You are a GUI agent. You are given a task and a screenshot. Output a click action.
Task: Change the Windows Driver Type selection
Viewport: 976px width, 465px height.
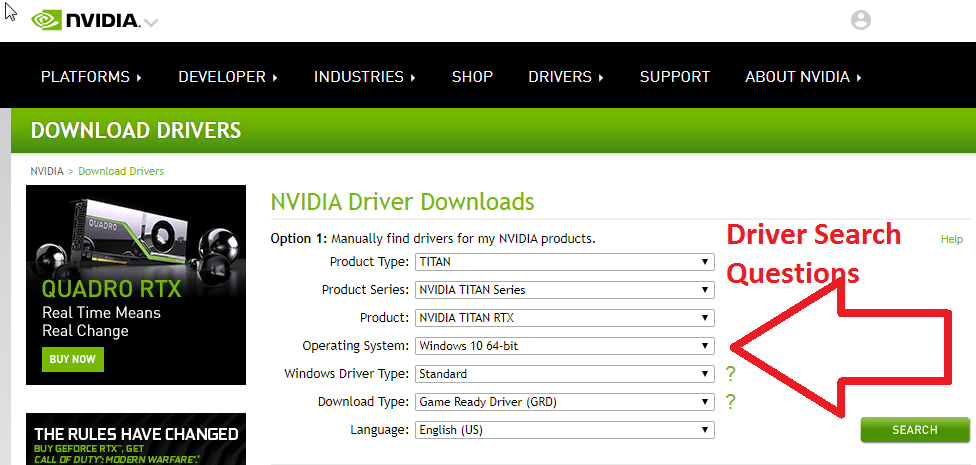coord(564,374)
